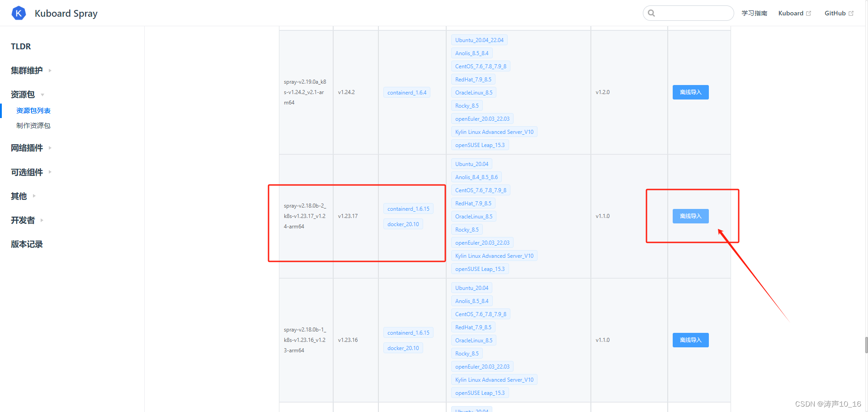Click the Ubuntu_20.04_22.04 tag
Image resolution: width=868 pixels, height=412 pixels.
(479, 40)
